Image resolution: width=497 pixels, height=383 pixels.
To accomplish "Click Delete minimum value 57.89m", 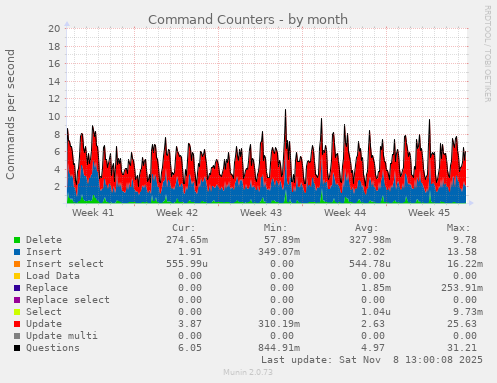I will (282, 240).
